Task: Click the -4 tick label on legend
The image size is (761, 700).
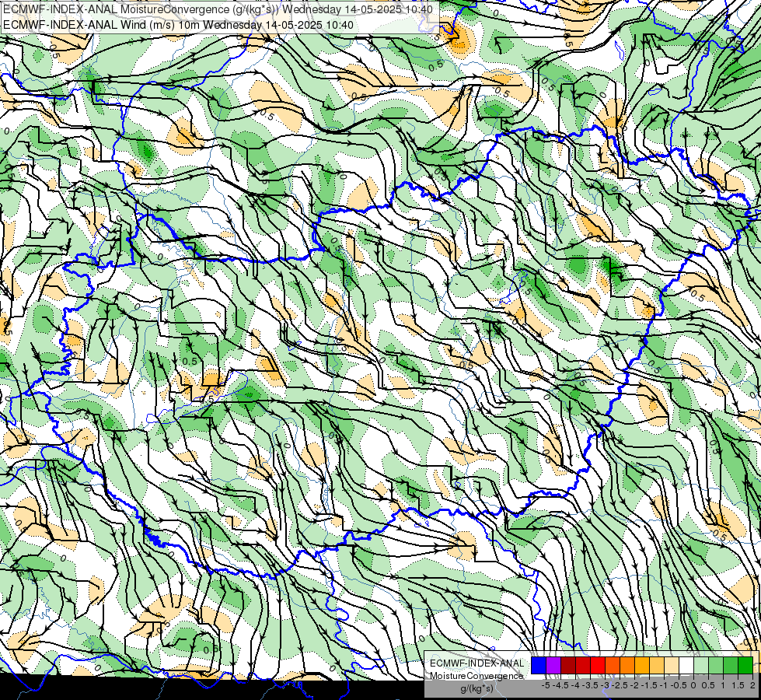Action: coord(575,685)
